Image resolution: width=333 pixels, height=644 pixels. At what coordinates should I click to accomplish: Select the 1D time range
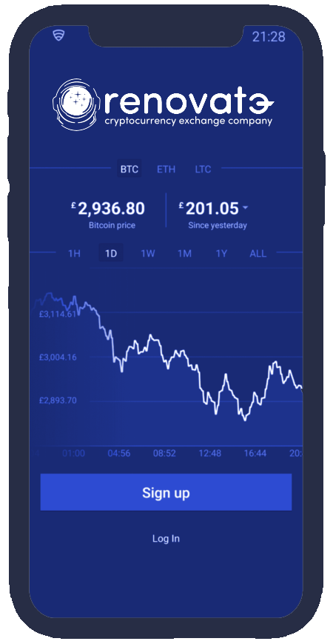click(111, 253)
